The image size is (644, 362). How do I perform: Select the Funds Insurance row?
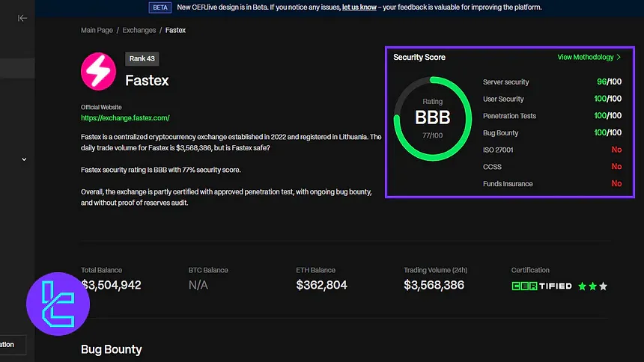tap(552, 183)
